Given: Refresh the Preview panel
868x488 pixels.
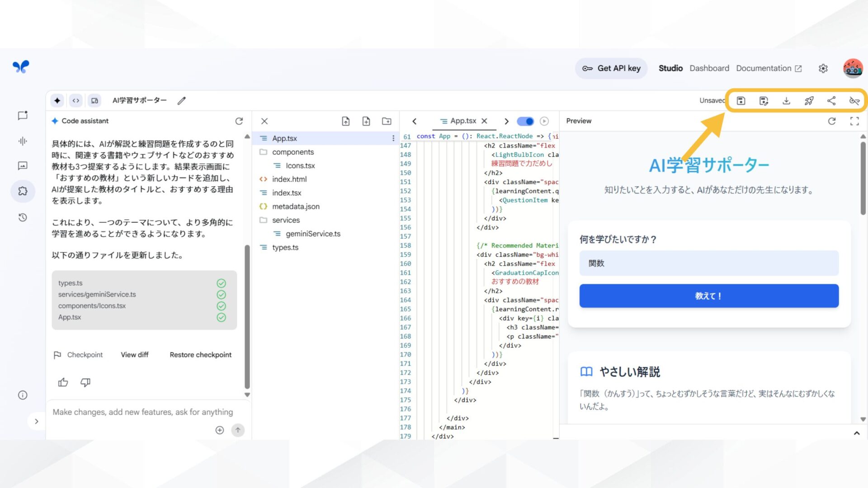Looking at the screenshot, I should pos(832,121).
